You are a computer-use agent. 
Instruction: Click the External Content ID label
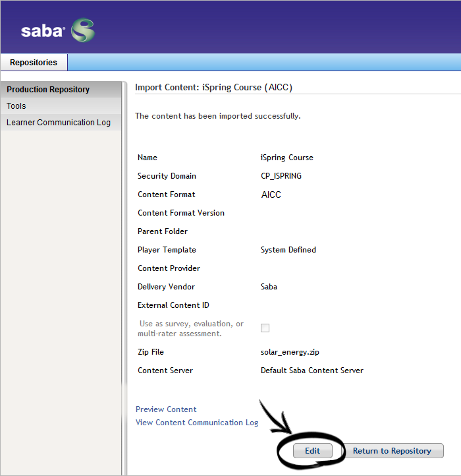[173, 305]
